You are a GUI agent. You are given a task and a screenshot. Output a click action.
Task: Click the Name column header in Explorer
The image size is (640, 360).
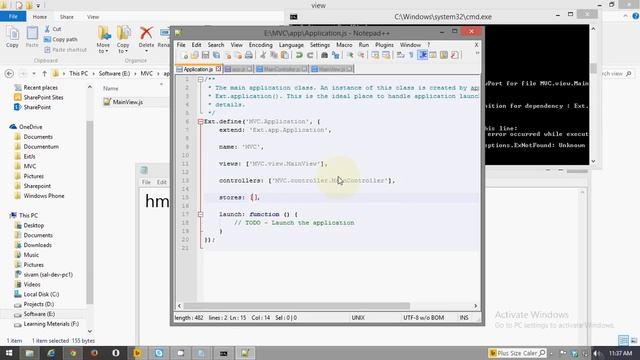(x=111, y=88)
